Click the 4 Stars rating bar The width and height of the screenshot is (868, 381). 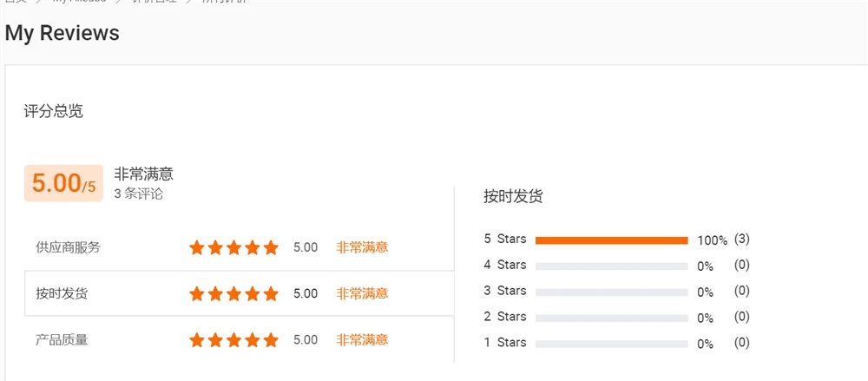(611, 266)
